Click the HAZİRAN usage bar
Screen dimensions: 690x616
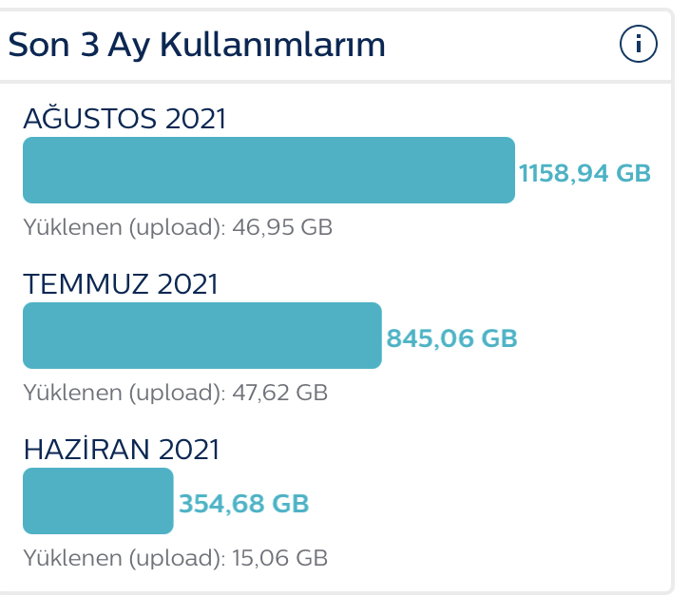pyautogui.click(x=98, y=501)
